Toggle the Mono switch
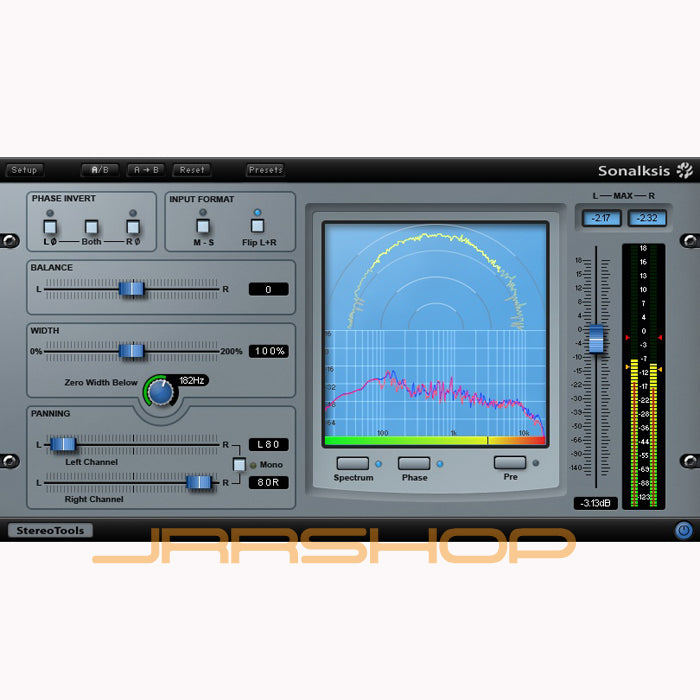 pos(239,464)
